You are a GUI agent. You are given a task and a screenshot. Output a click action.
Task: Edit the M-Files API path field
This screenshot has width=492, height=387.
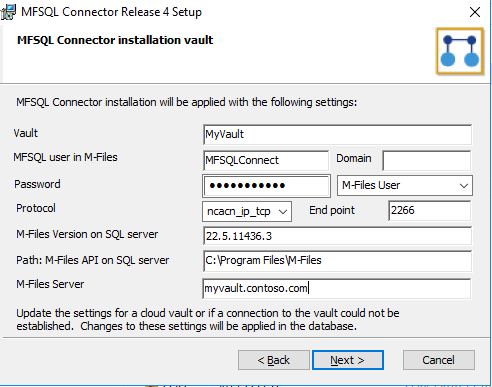337,261
